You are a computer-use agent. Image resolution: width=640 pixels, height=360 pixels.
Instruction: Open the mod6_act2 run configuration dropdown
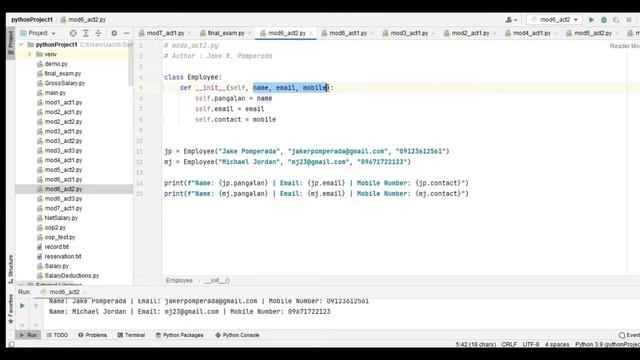pos(555,20)
